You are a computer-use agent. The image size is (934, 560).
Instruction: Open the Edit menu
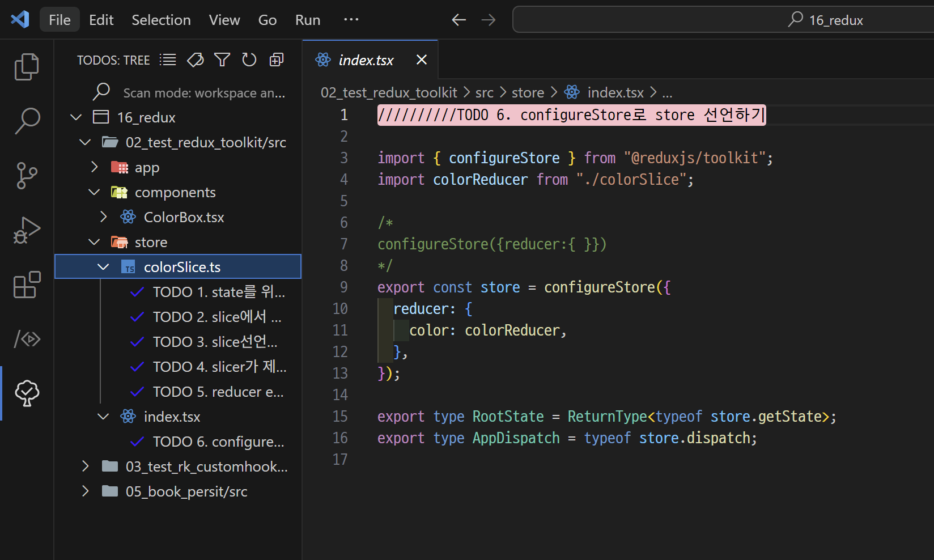(101, 20)
